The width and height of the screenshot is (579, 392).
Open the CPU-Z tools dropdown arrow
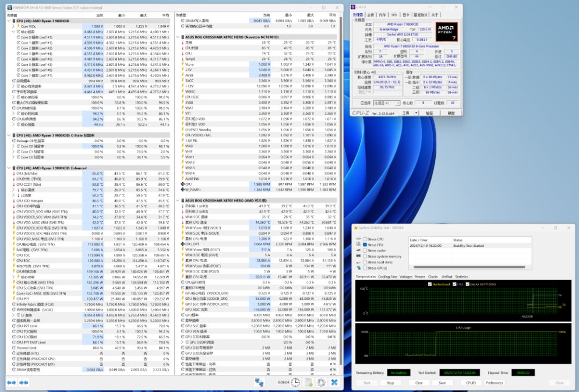point(415,113)
